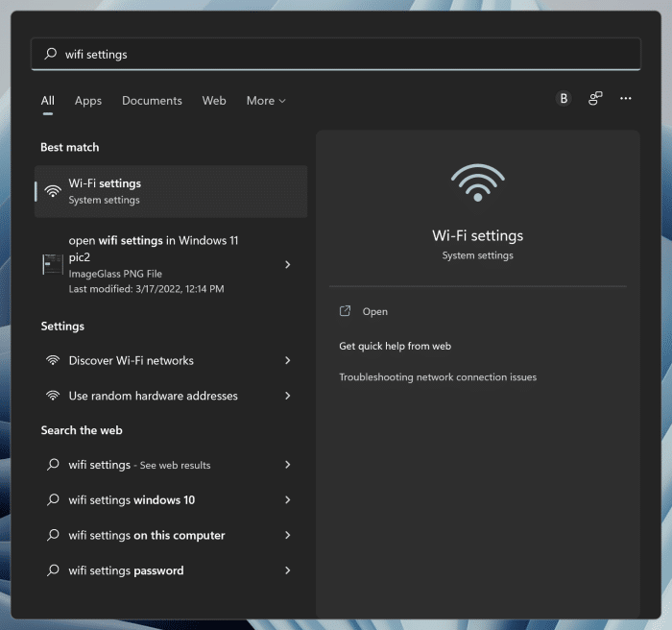The image size is (672, 630).
Task: Open Discover Wi-Fi networks setting
Action: tap(171, 361)
